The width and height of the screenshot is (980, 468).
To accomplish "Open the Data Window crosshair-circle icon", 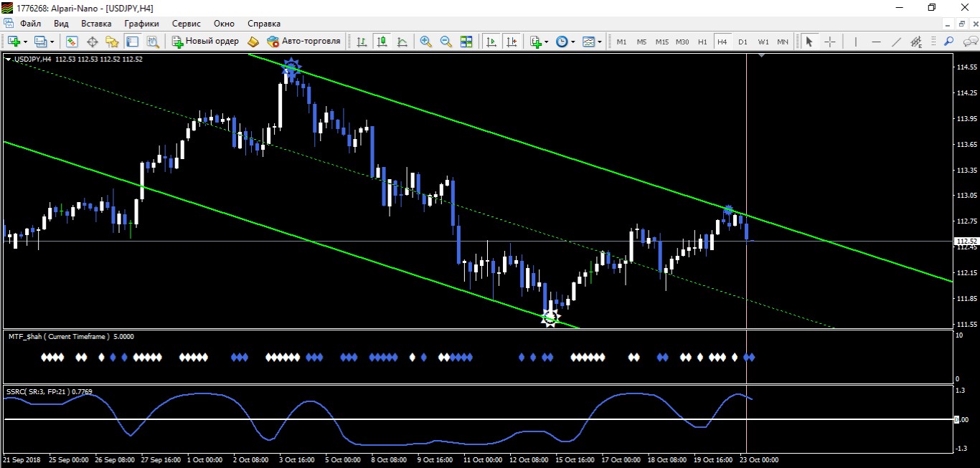I will (93, 42).
